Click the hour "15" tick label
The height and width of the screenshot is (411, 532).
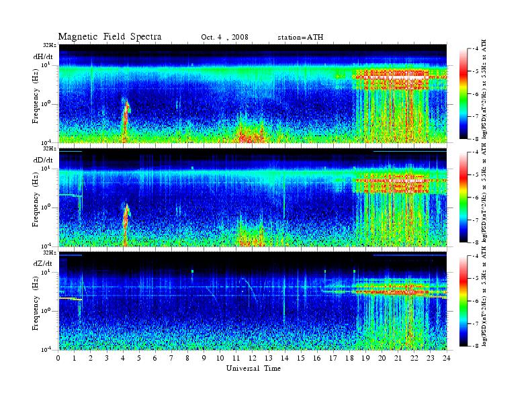pos(301,359)
